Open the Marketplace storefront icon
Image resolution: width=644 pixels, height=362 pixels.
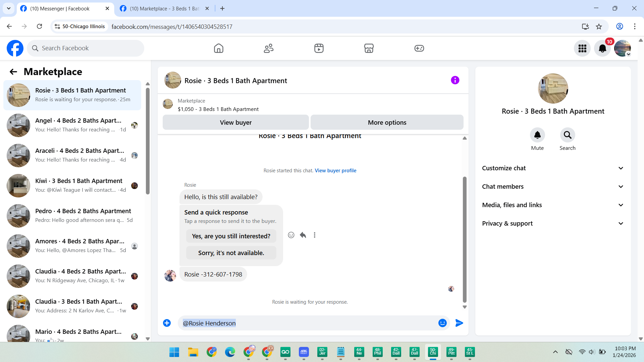tap(369, 48)
